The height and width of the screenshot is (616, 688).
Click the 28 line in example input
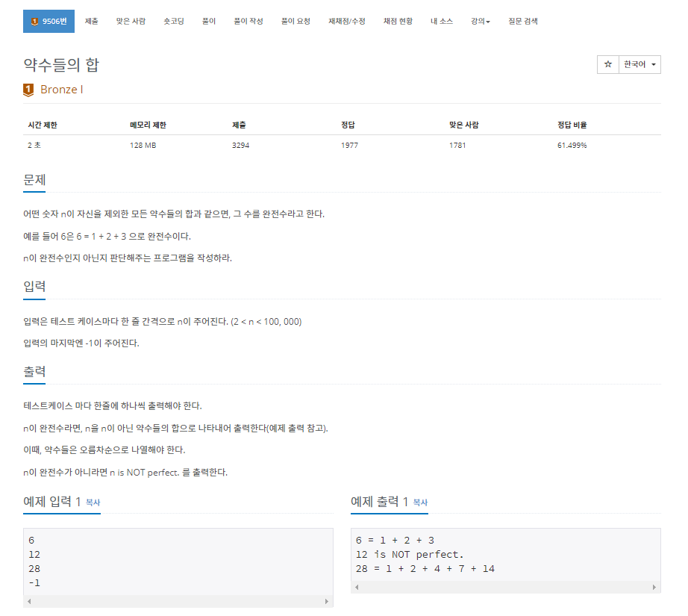[x=34, y=568]
